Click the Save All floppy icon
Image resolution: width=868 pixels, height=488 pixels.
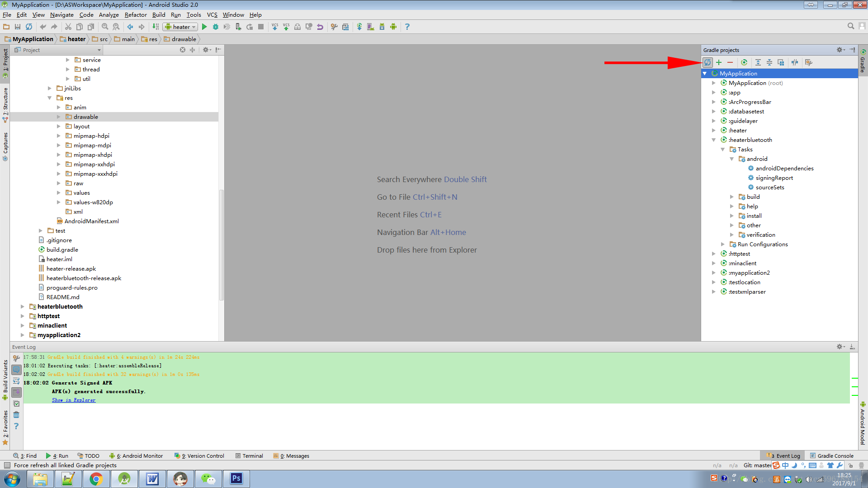18,27
